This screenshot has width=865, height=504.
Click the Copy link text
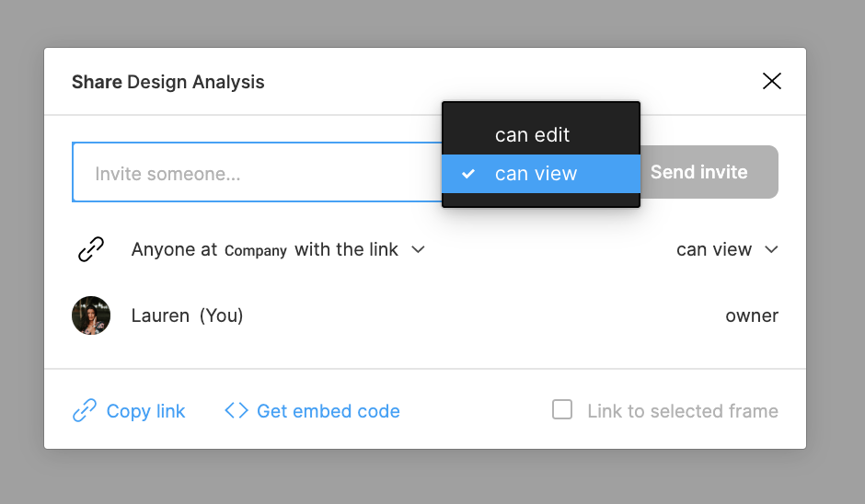(145, 411)
